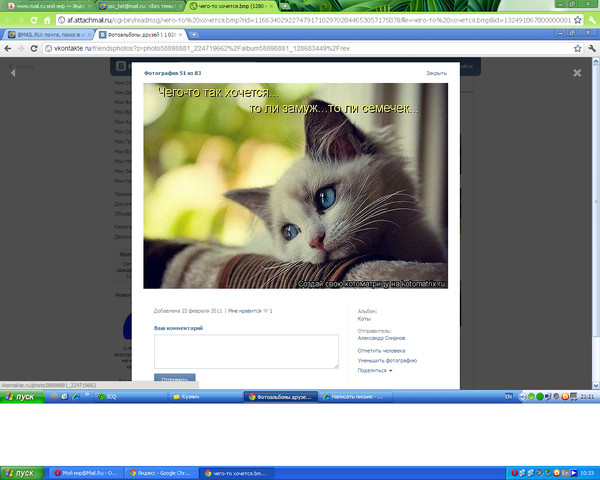Click the EN language indicator by the 21:21 clock
600x480 pixels.
508,397
